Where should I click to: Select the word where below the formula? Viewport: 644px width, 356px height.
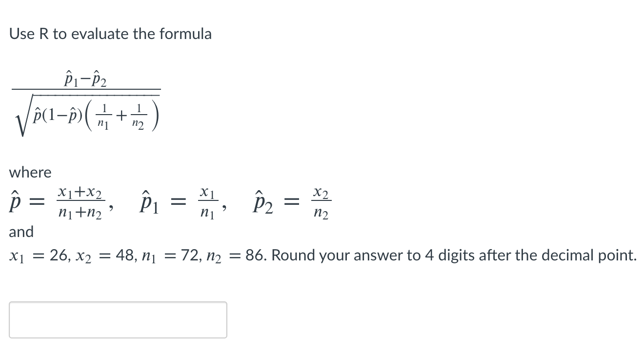coord(30,172)
